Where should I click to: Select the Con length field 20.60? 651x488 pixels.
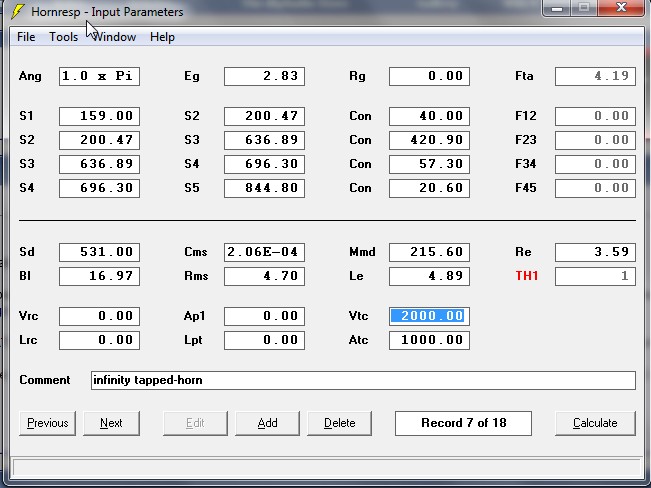click(x=429, y=188)
